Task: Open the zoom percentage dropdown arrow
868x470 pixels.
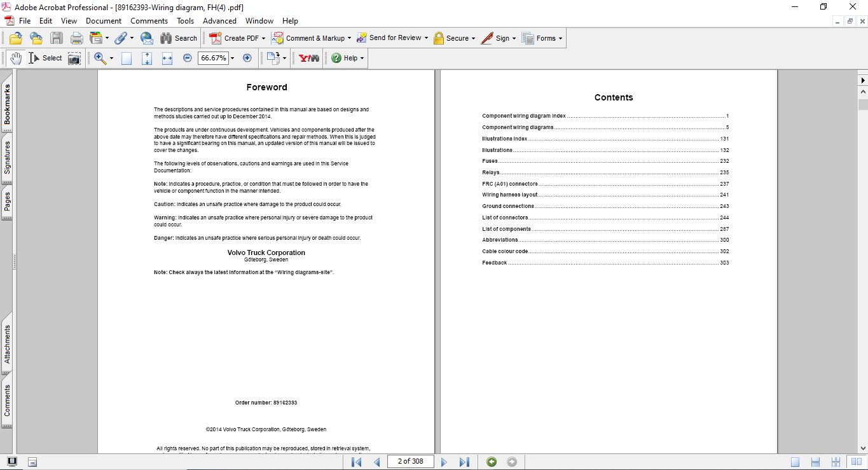Action: point(233,58)
